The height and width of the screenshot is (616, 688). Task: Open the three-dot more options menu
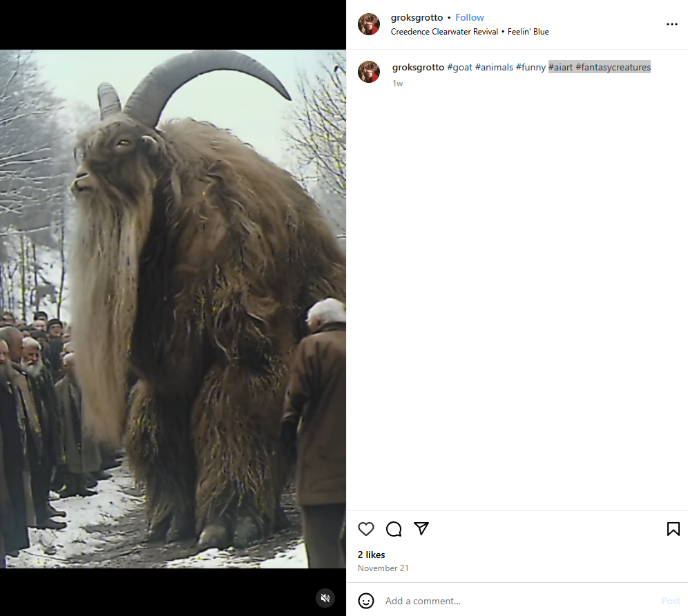coord(671,24)
